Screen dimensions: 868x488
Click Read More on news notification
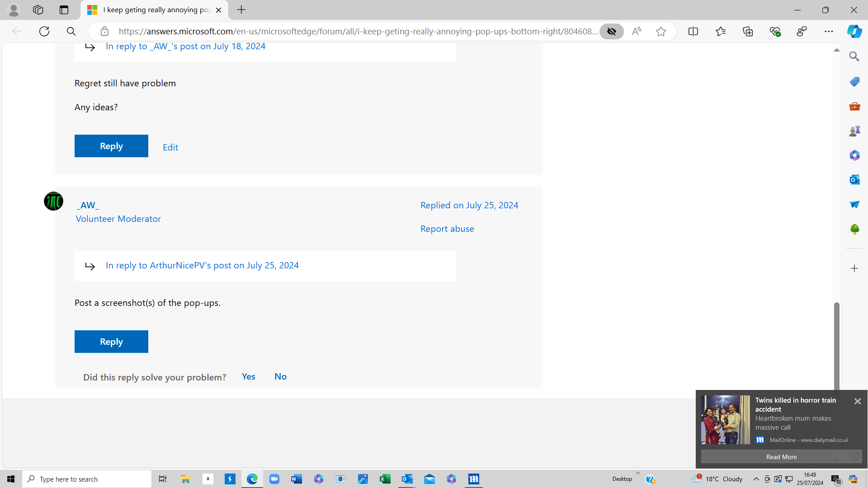point(781,457)
